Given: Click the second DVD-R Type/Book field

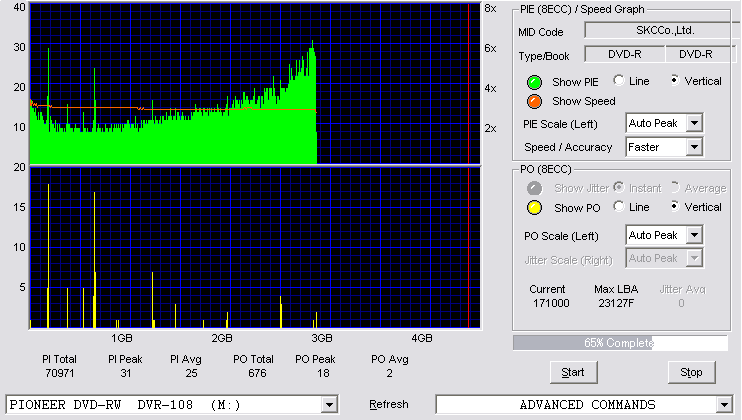Looking at the screenshot, I should coord(700,54).
